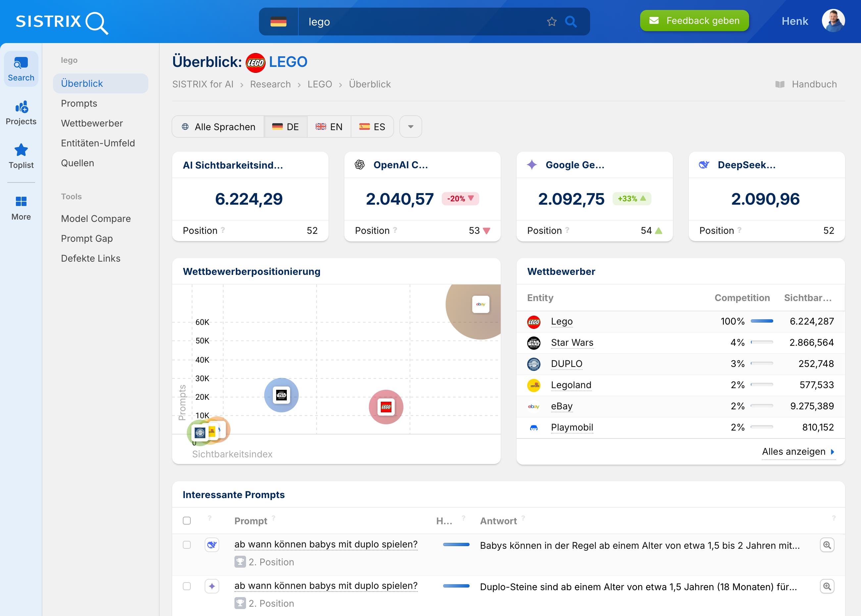Click the magnifier search icon in search bar

coord(571,22)
